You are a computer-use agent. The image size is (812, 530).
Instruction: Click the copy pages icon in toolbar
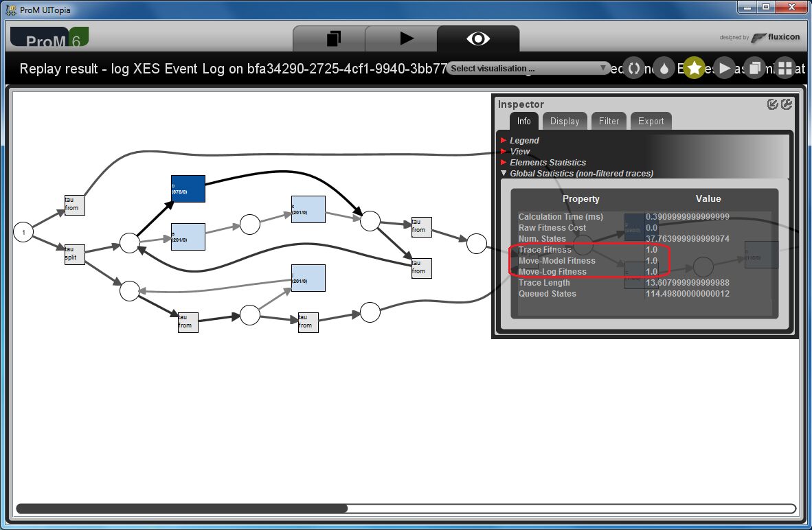pyautogui.click(x=754, y=69)
